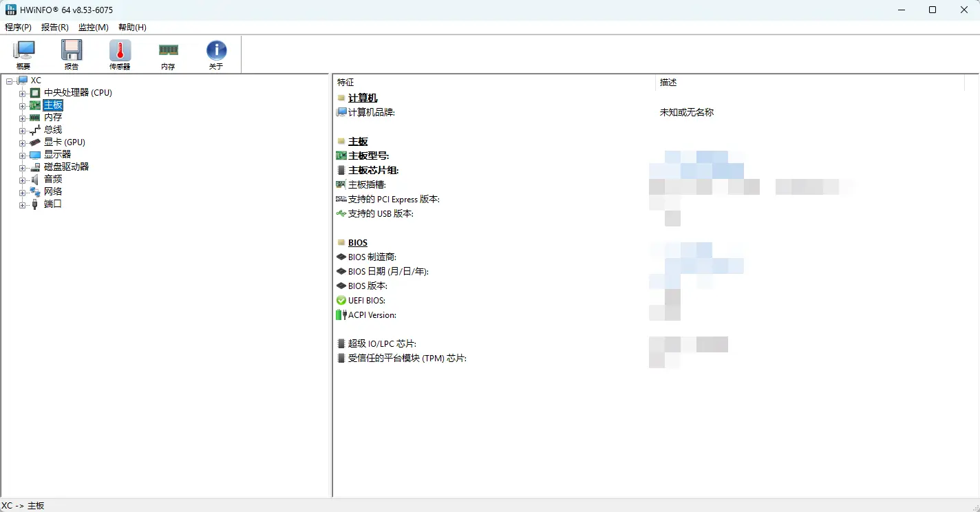Image resolution: width=980 pixels, height=512 pixels.
Task: Click the 主板 motherboard icon in tree
Action: pyautogui.click(x=35, y=105)
